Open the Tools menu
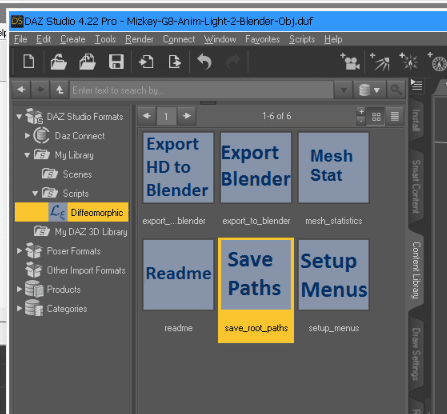Screen dimensions: 447x414 coord(105,39)
